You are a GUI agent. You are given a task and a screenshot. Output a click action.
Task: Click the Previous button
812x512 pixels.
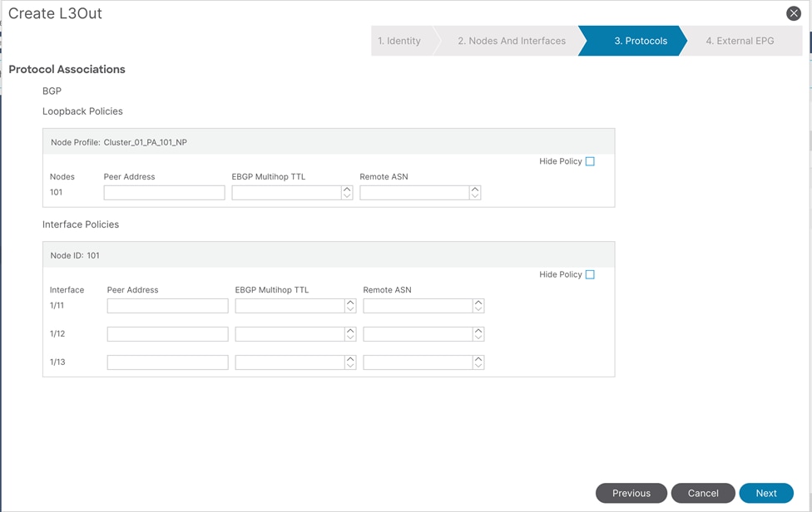[x=631, y=493]
